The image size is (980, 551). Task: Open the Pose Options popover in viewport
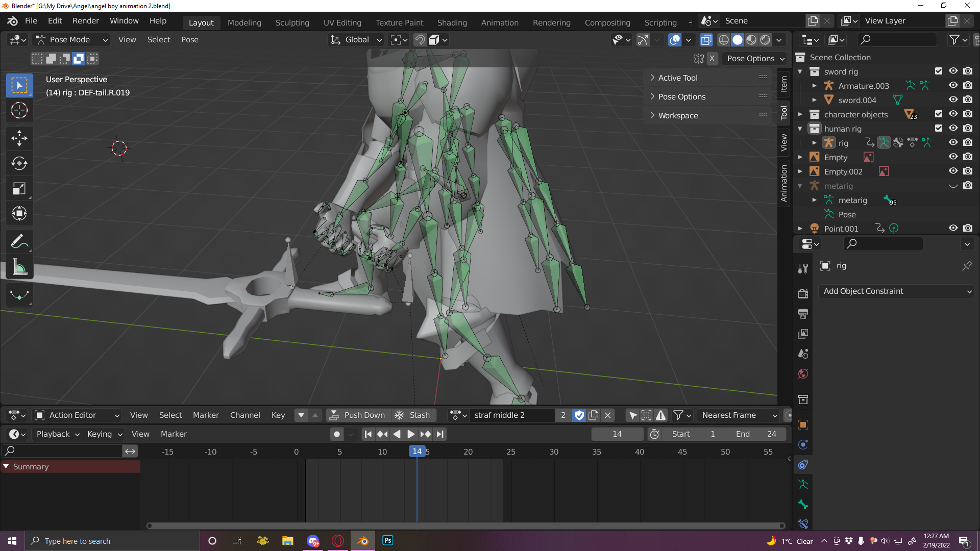[x=754, y=59]
